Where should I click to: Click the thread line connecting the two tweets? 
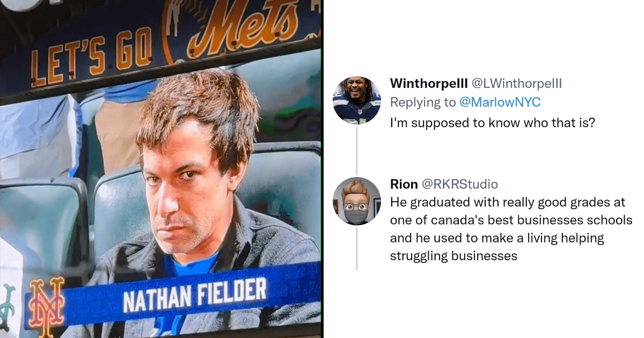click(357, 151)
